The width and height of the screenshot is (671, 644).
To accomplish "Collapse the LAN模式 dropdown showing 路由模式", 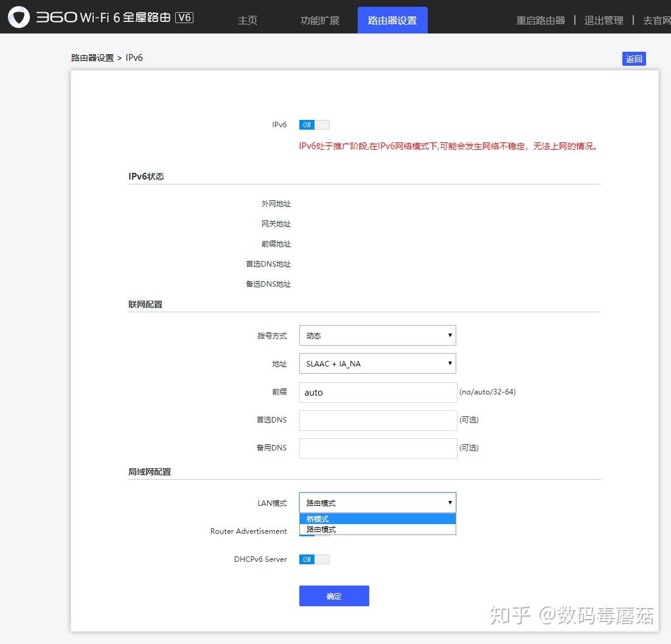I will pos(377,503).
